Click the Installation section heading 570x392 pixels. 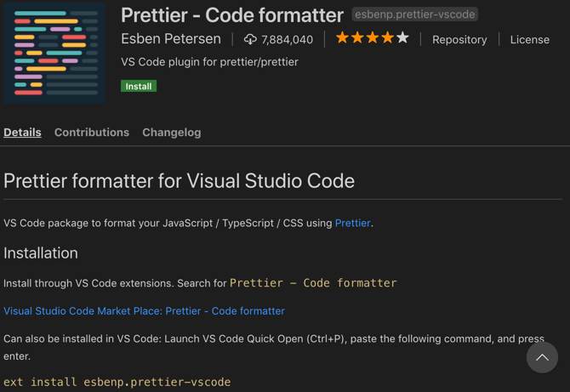tap(41, 253)
